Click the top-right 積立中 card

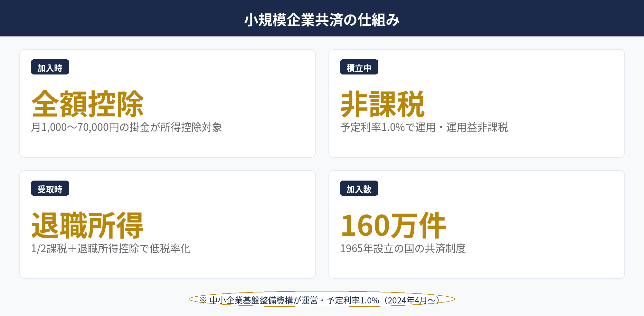477,103
